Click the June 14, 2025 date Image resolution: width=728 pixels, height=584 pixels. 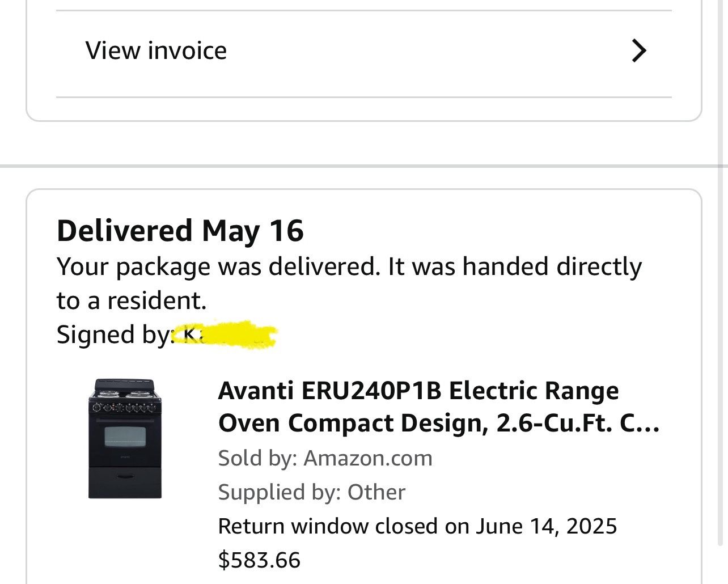click(545, 526)
